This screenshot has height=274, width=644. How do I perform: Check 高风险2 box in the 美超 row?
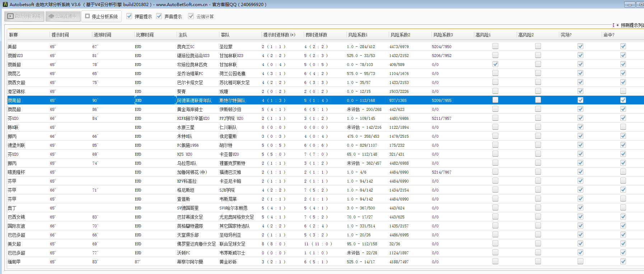pyautogui.click(x=538, y=46)
